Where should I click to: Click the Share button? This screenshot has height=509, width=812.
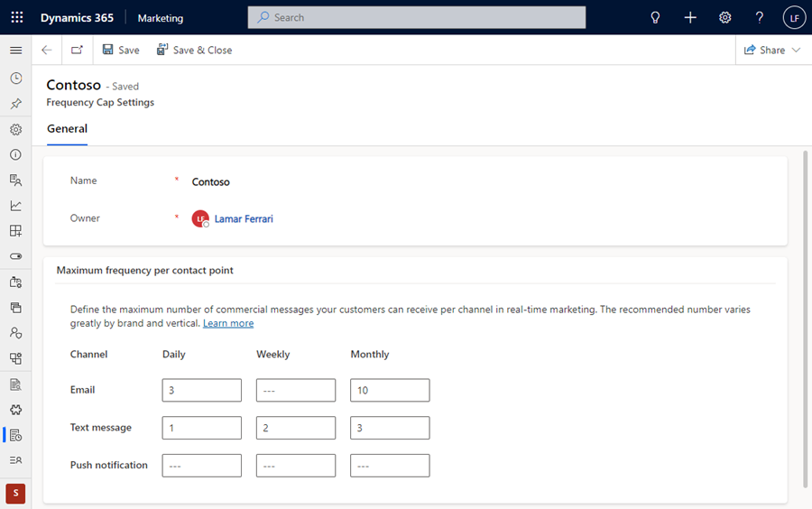point(764,51)
